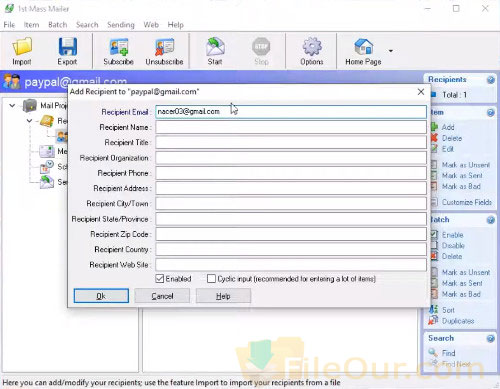Collapse the Recipients tree branch chevron
The height and width of the screenshot is (389, 500).
pyautogui.click(x=29, y=121)
